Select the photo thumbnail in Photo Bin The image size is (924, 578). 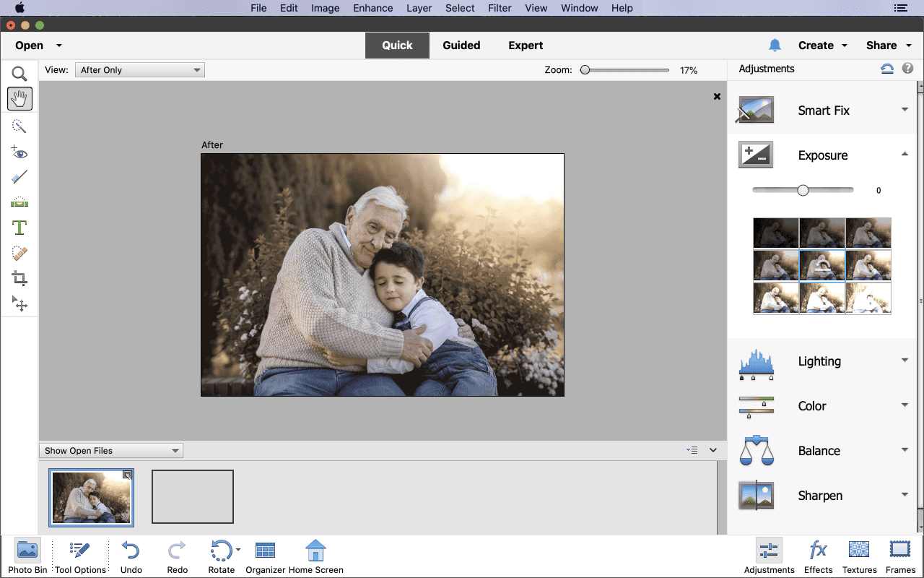click(92, 498)
